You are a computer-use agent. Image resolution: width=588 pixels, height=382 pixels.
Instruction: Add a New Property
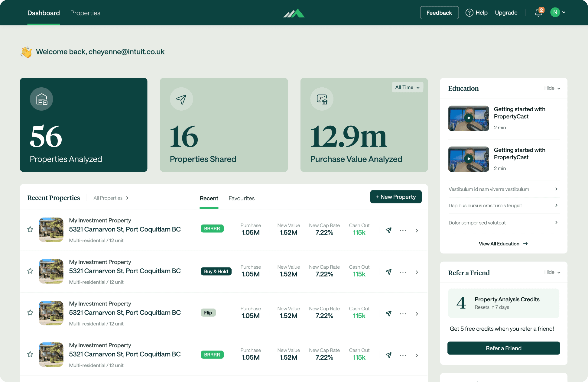coord(396,197)
